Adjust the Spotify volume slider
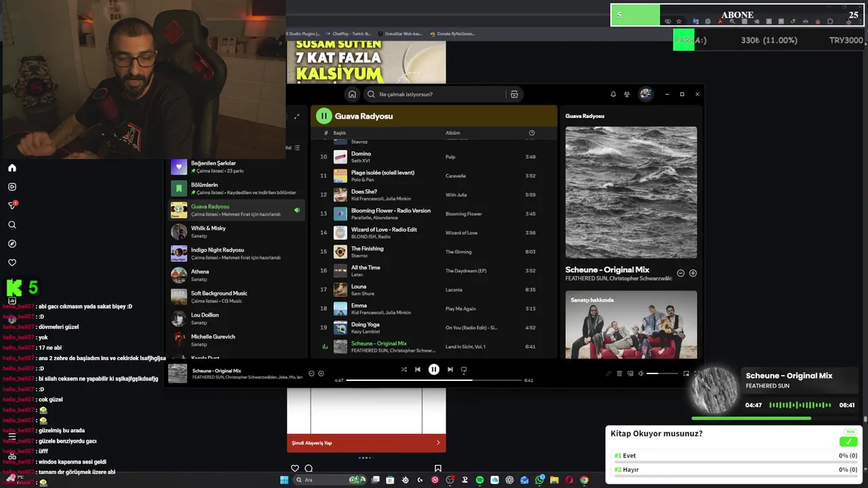Image resolution: width=868 pixels, height=488 pixels. [x=662, y=373]
